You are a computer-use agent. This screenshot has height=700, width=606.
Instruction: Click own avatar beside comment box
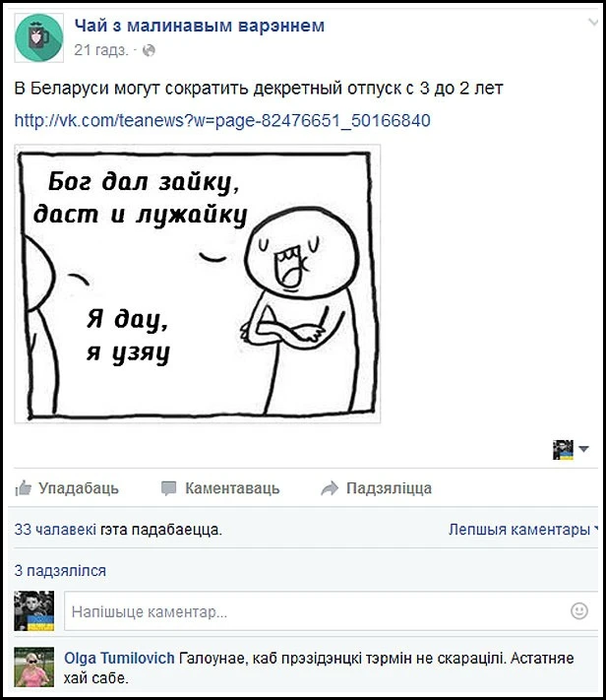33,610
